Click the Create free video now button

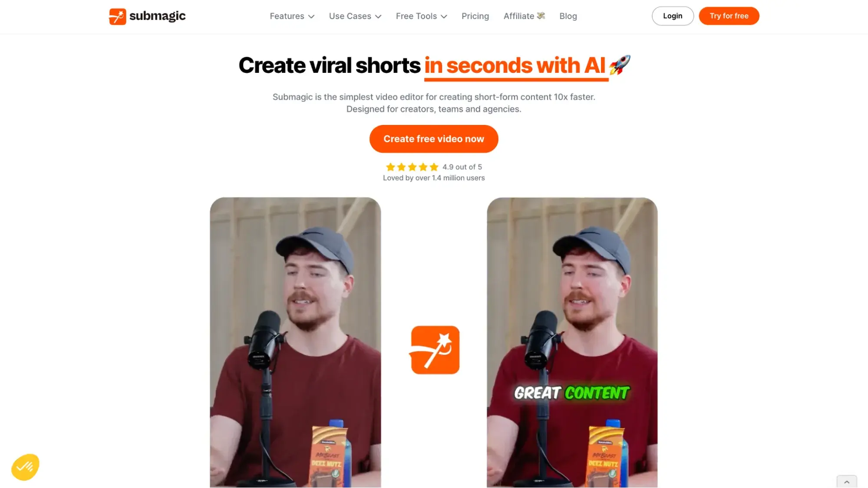pos(433,138)
